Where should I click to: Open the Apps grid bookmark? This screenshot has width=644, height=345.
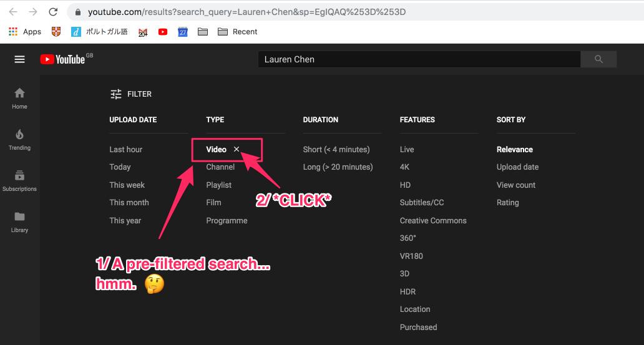point(24,32)
